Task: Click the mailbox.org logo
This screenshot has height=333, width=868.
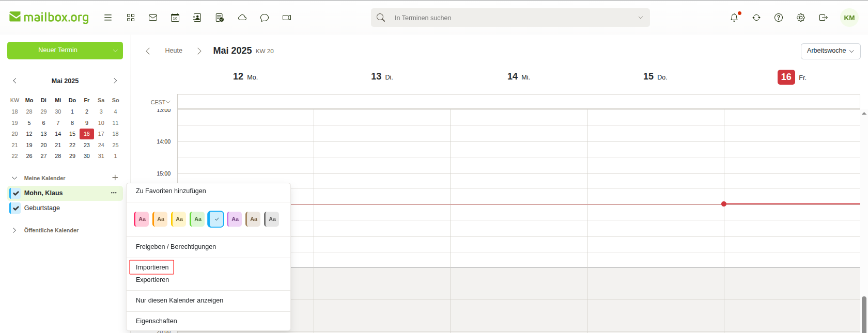Action: (x=49, y=17)
